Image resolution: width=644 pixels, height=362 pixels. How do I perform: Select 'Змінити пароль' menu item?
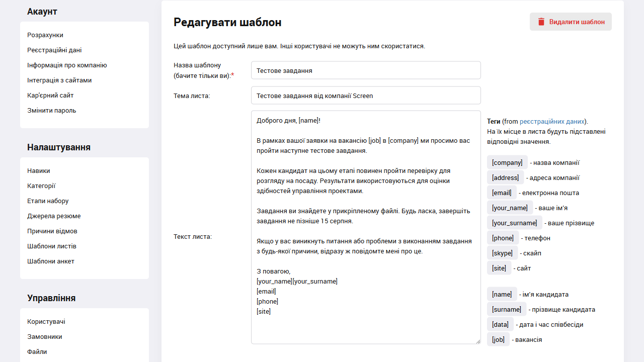click(x=52, y=111)
